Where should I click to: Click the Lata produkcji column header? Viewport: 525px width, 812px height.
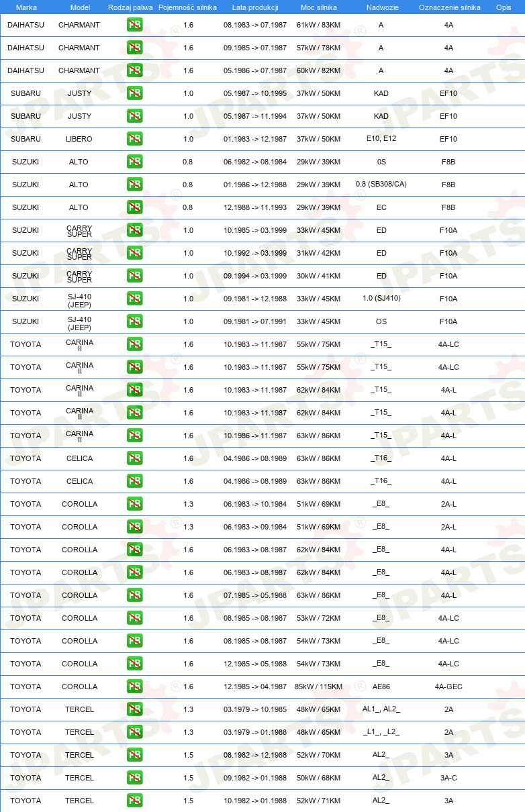coord(255,7)
